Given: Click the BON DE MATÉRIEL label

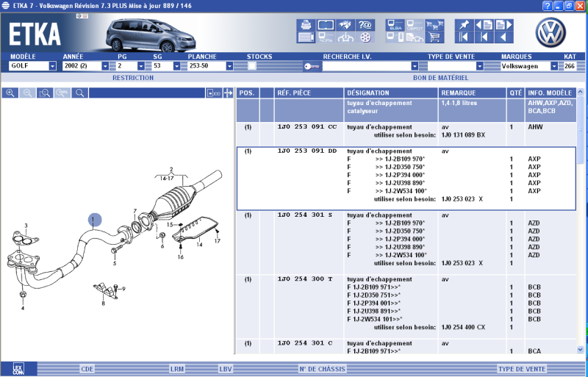Looking at the screenshot, I should coord(440,78).
